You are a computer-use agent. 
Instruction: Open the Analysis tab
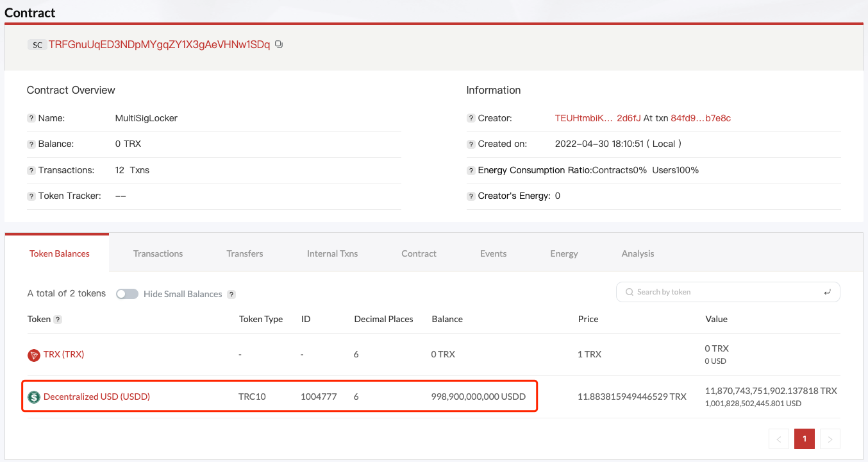point(638,253)
